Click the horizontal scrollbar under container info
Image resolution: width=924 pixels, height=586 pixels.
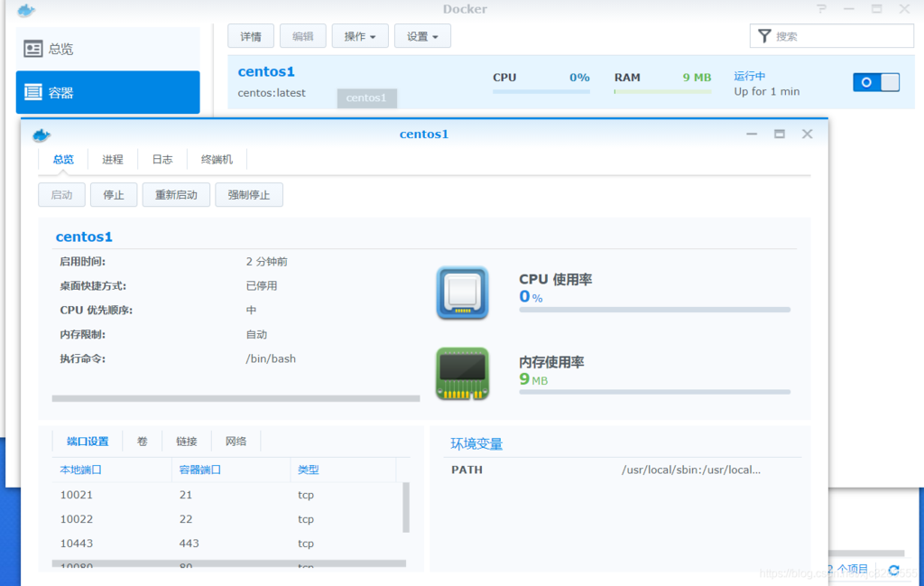(236, 398)
